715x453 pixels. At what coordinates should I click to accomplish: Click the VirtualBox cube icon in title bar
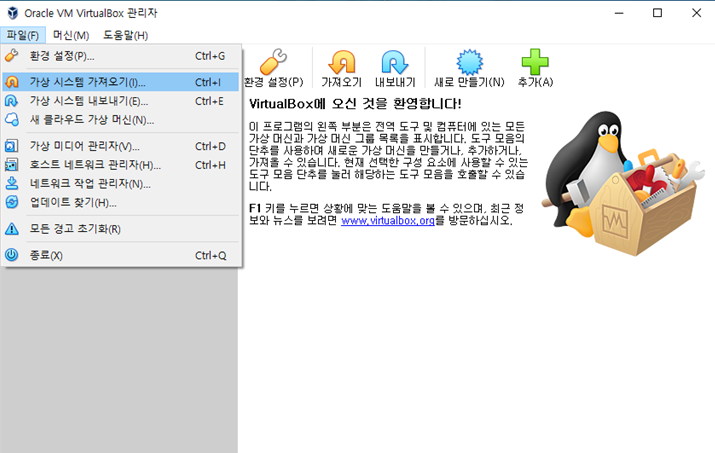(13, 13)
